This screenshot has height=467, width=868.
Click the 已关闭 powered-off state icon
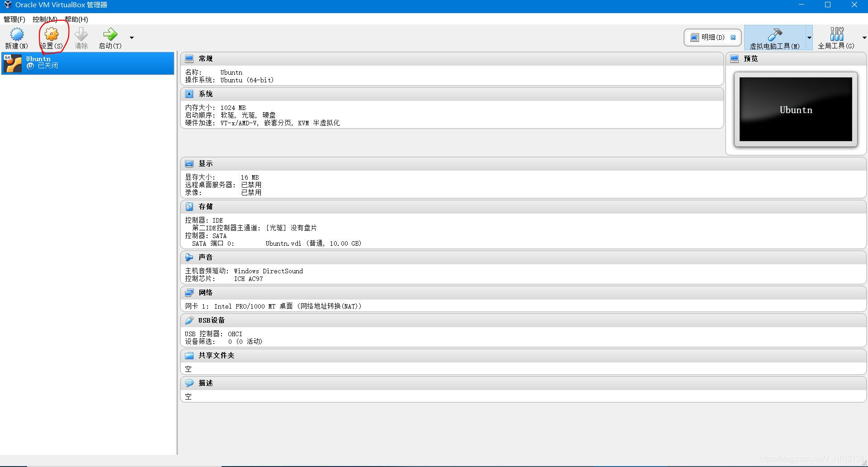pos(30,66)
